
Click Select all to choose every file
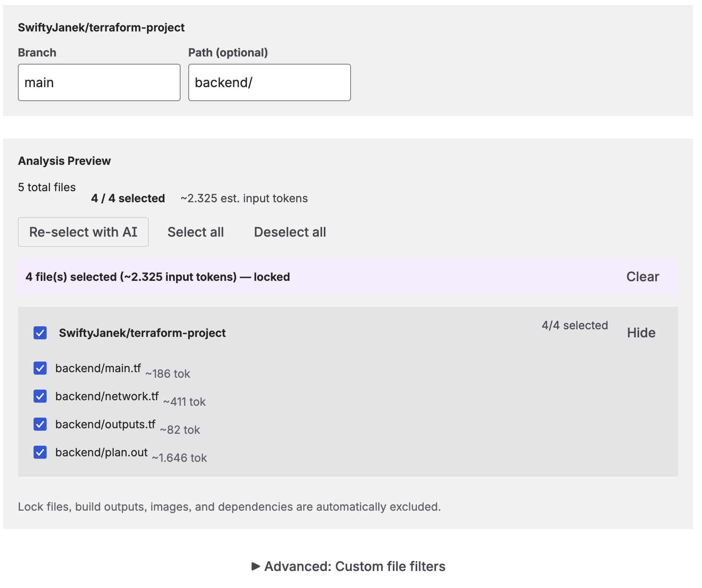pos(195,232)
